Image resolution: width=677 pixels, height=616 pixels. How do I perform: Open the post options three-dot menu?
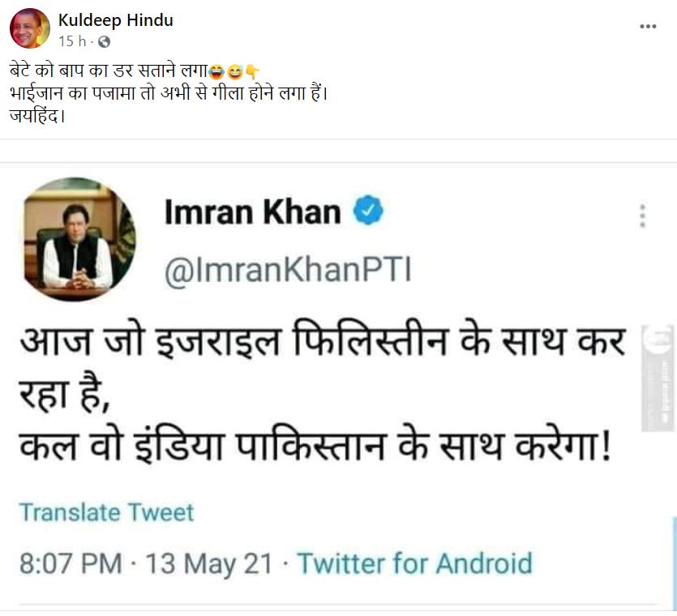(x=648, y=27)
